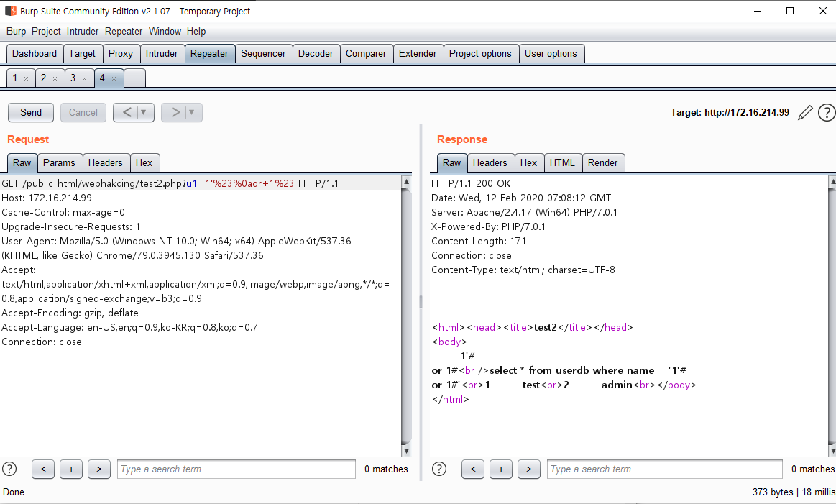Open new Repeater tab with ellipsis
Viewport: 836px width, 504px height.
(134, 78)
